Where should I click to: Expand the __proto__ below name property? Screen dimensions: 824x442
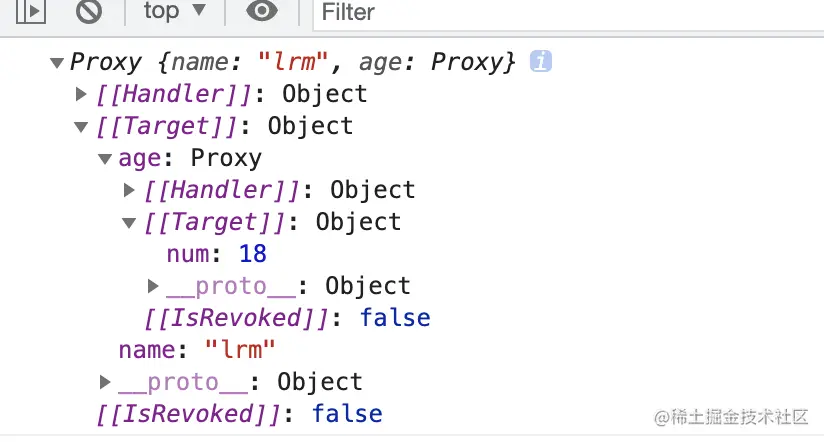tap(105, 382)
